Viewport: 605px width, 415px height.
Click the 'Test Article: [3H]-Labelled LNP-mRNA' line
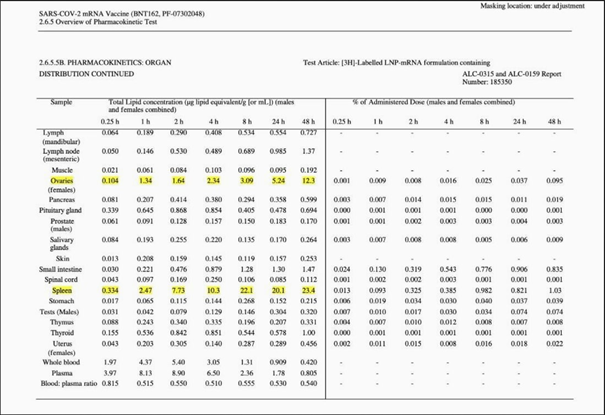(x=396, y=62)
